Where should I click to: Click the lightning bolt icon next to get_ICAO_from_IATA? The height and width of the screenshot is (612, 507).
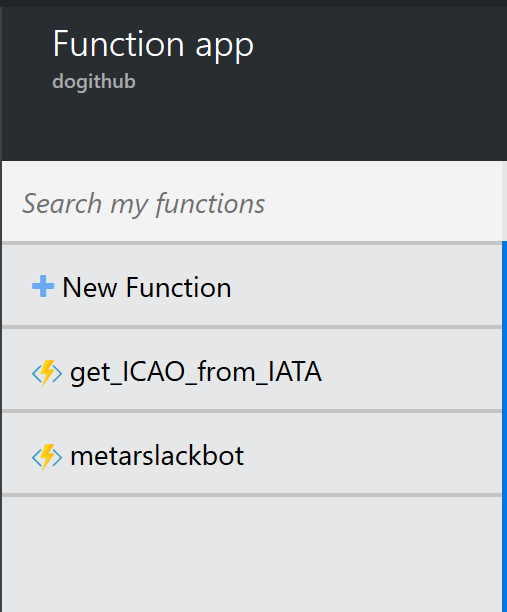(47, 373)
